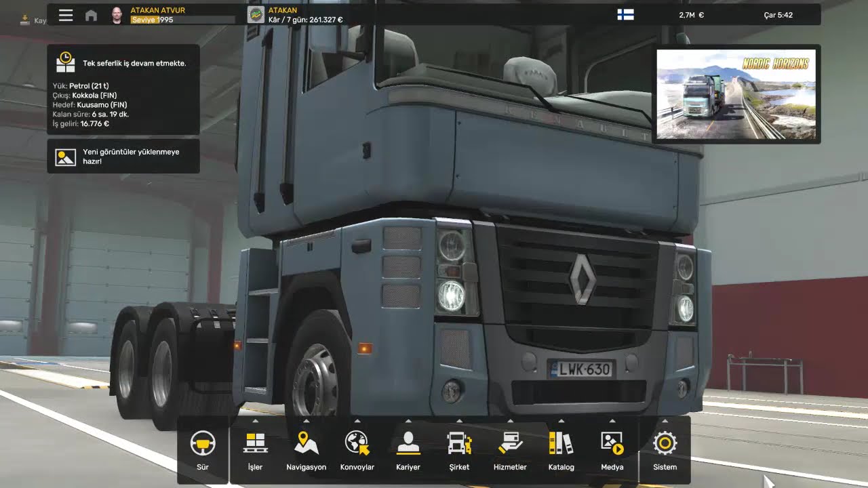Click the Çar 5:42 game clock
This screenshot has width=868, height=488.
pos(778,15)
